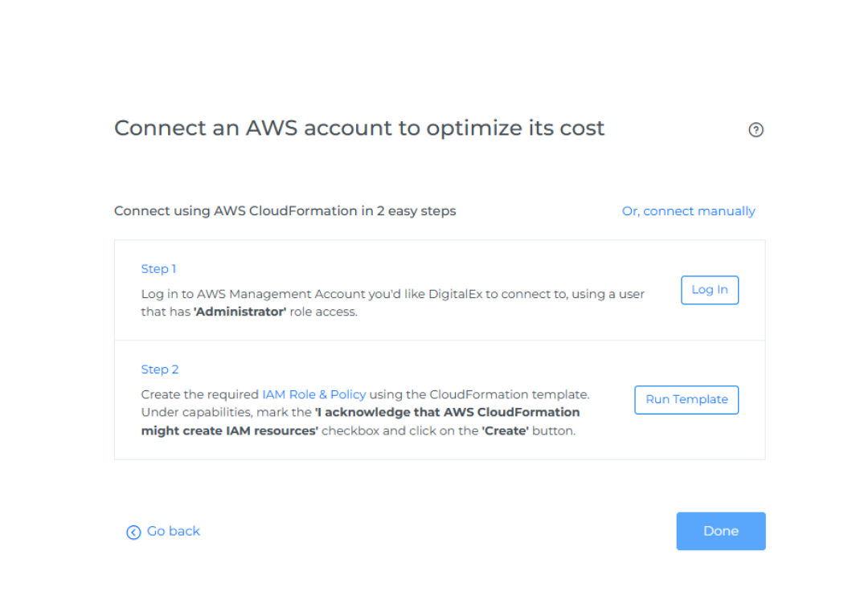Click 'using the CloudFormation template' text
852x616 pixels.
(479, 394)
